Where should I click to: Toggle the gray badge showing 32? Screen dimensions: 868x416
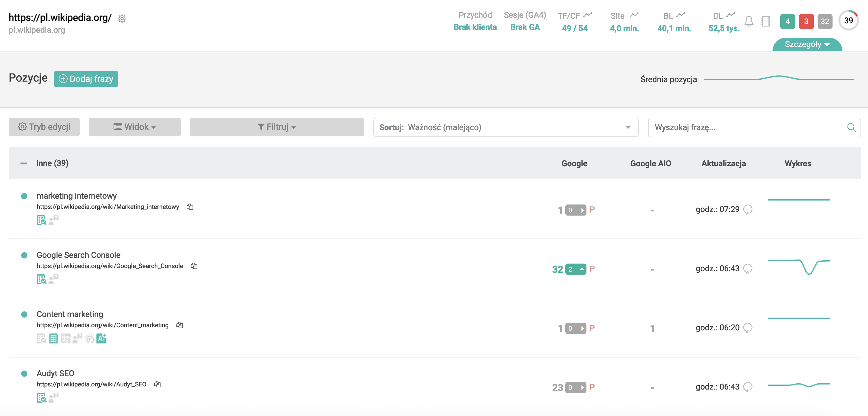tap(825, 21)
